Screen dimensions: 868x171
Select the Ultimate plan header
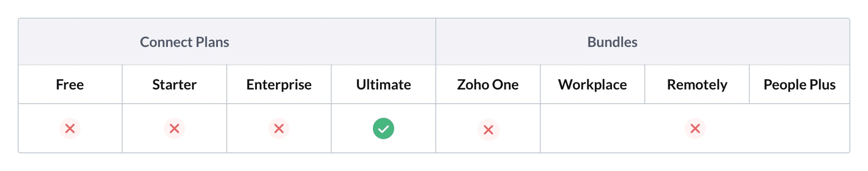(x=383, y=85)
